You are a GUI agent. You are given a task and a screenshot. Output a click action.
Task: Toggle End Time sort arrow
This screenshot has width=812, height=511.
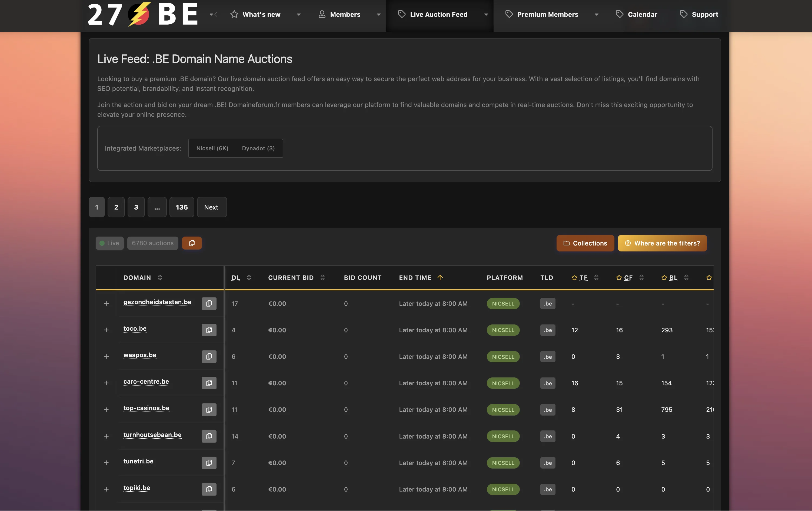click(x=440, y=278)
